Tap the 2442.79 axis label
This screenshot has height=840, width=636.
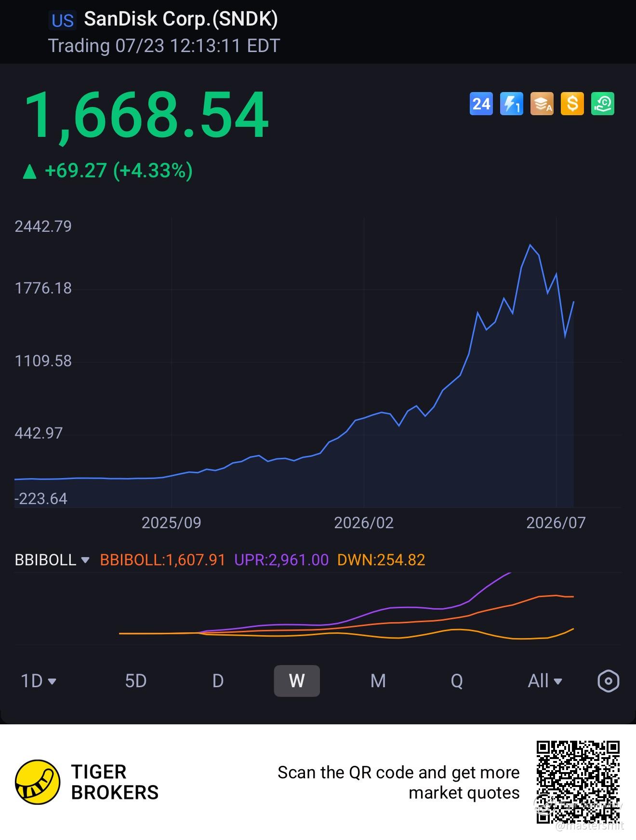tap(43, 227)
